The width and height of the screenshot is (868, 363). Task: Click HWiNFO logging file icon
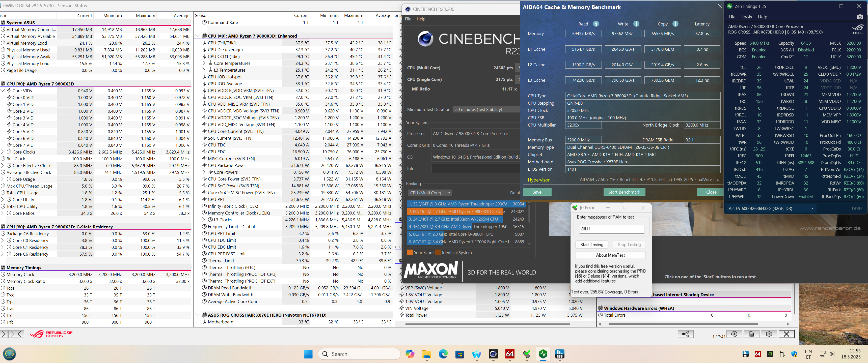click(751, 334)
